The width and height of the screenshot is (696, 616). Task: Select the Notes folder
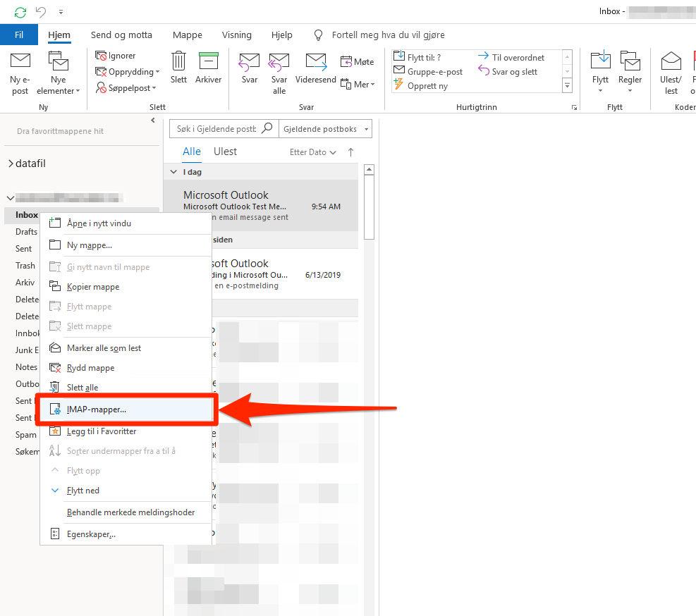(x=26, y=367)
